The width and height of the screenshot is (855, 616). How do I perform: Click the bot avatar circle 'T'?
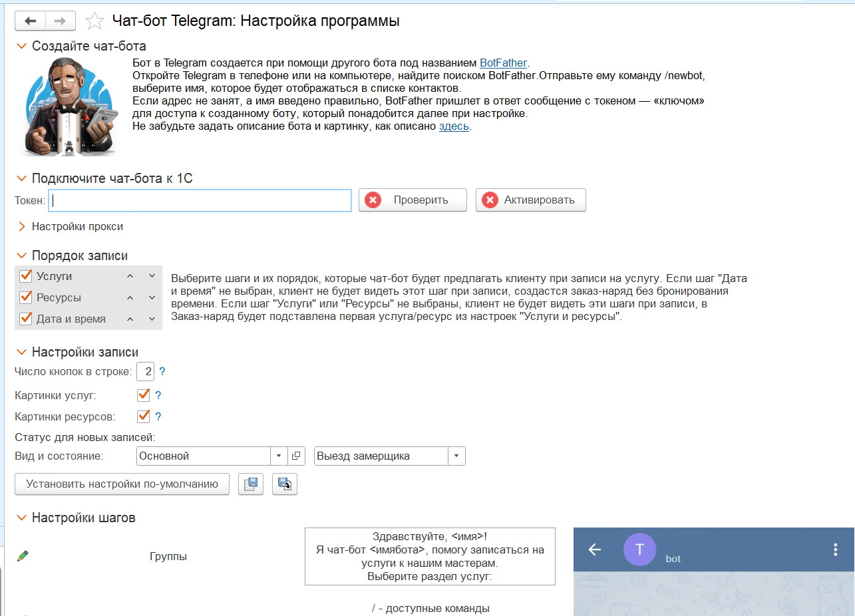coord(640,549)
